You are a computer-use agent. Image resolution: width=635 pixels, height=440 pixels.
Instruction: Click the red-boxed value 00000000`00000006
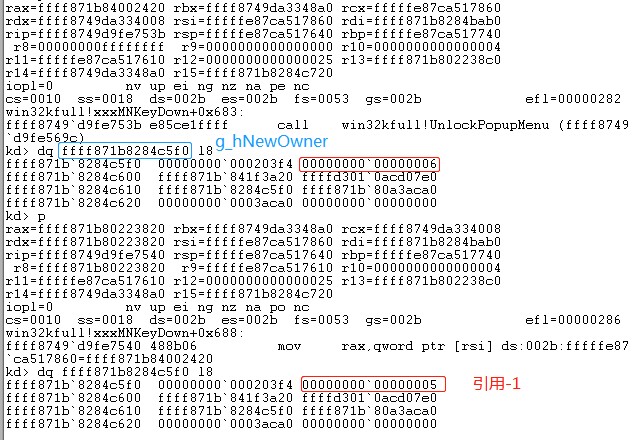pyautogui.click(x=369, y=164)
